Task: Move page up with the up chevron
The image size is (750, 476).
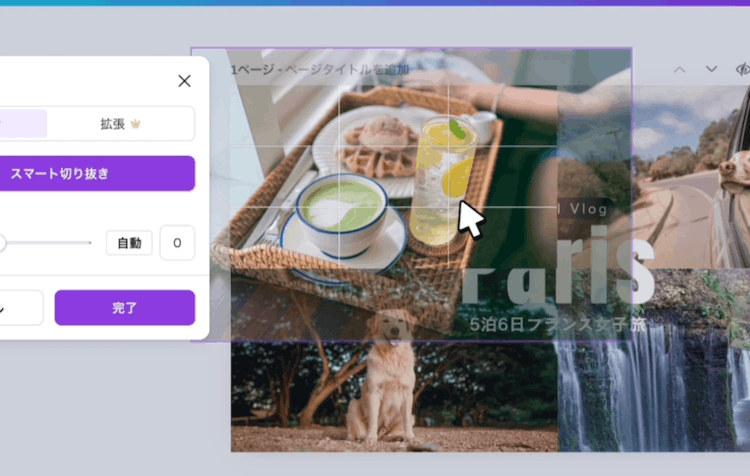Action: (x=679, y=70)
